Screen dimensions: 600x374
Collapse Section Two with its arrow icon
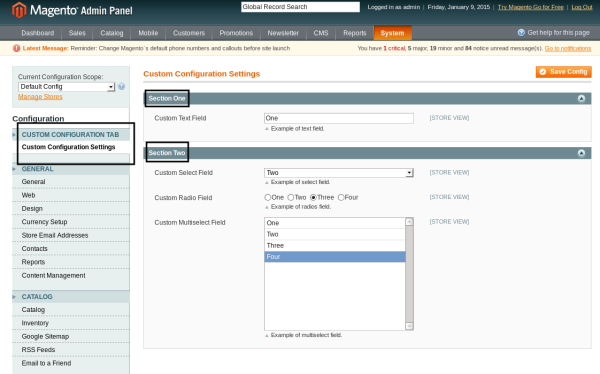(x=581, y=153)
